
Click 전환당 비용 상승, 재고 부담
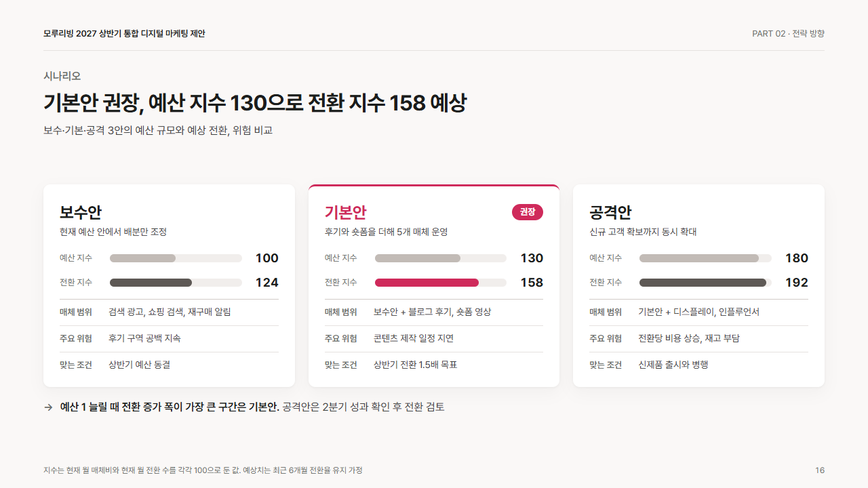pos(689,338)
